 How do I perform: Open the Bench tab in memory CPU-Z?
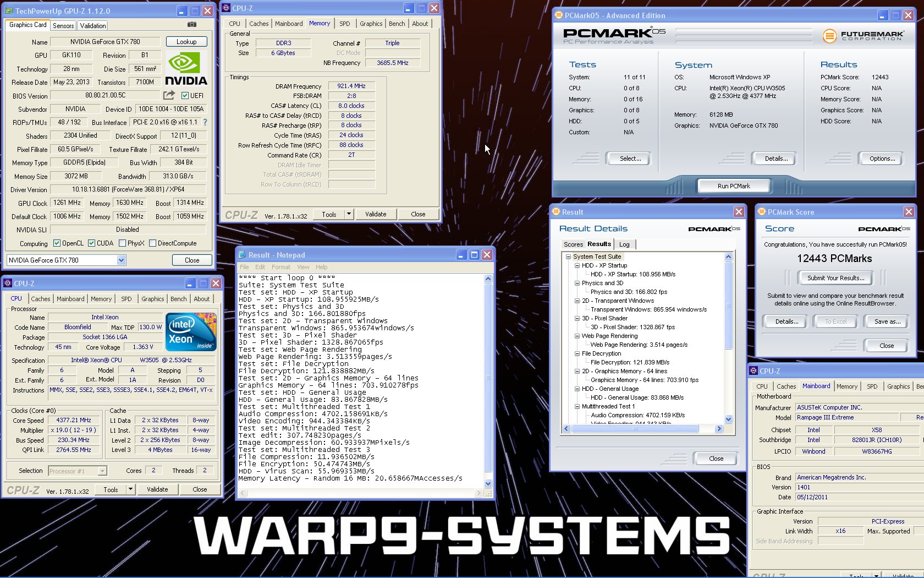397,24
